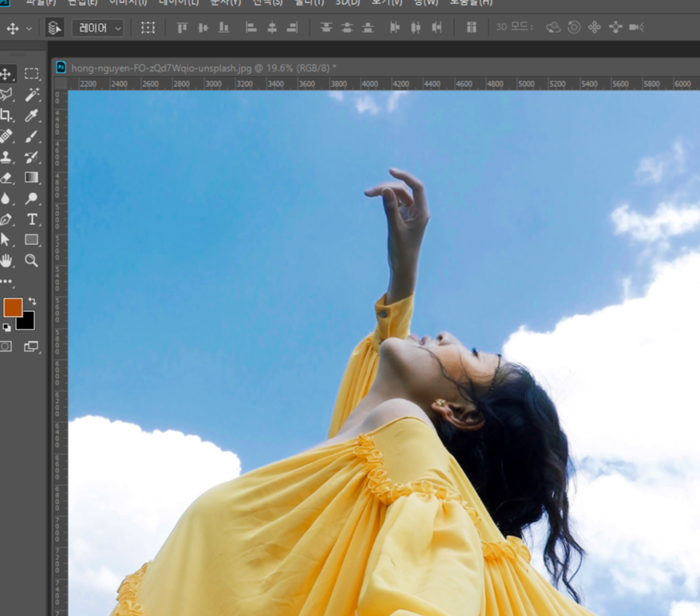
Task: Select the Dodge tool
Action: point(31,198)
